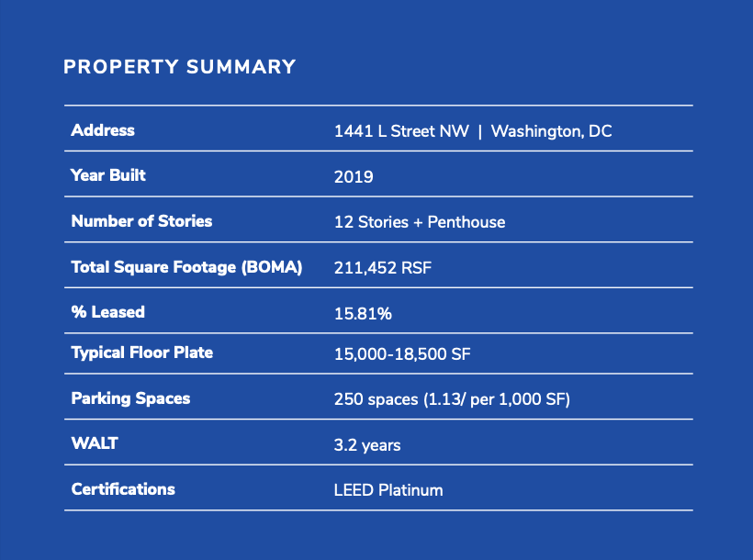Click the 211,452 RSF value
Screen dimensions: 753x560
tap(383, 267)
